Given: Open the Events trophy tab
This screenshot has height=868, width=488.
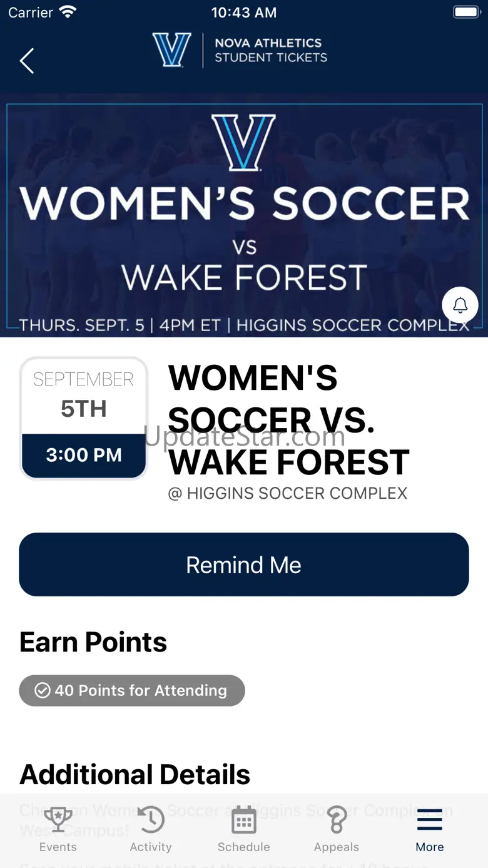Looking at the screenshot, I should [58, 829].
